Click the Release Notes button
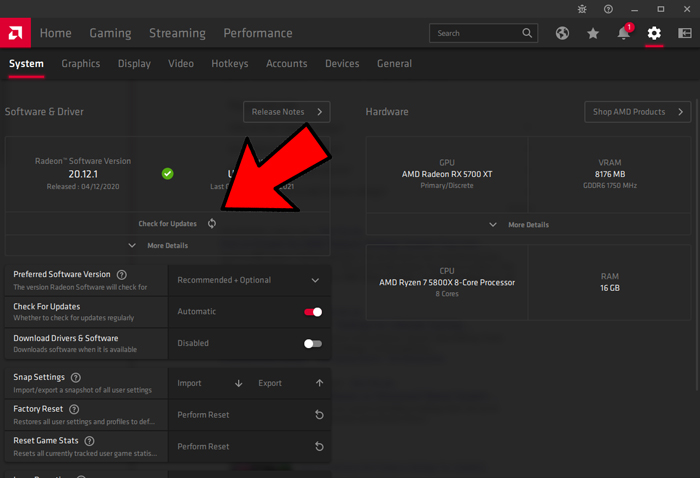The height and width of the screenshot is (478, 700). 286,112
